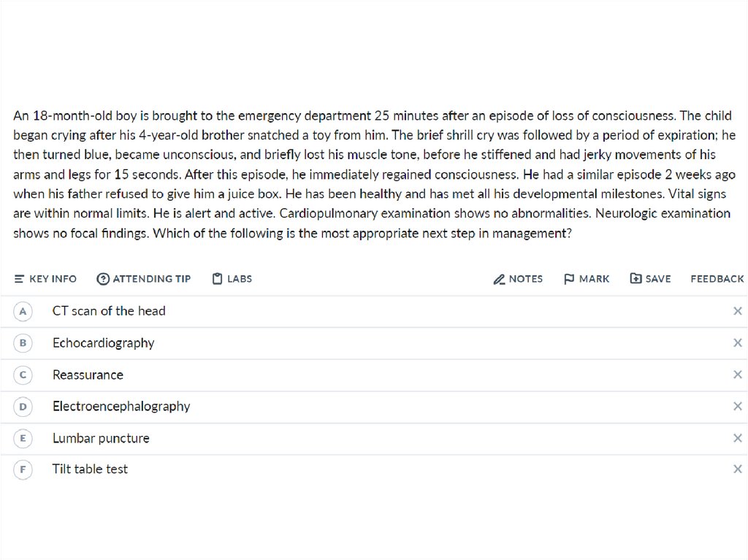748x560 pixels.
Task: Show the Attending Tip
Action: pos(144,279)
